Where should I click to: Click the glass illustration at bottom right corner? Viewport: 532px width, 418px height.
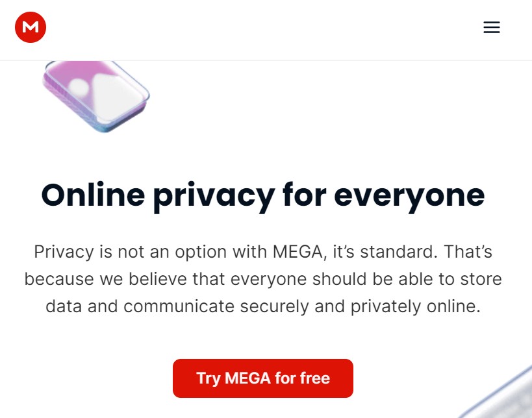pos(499,393)
